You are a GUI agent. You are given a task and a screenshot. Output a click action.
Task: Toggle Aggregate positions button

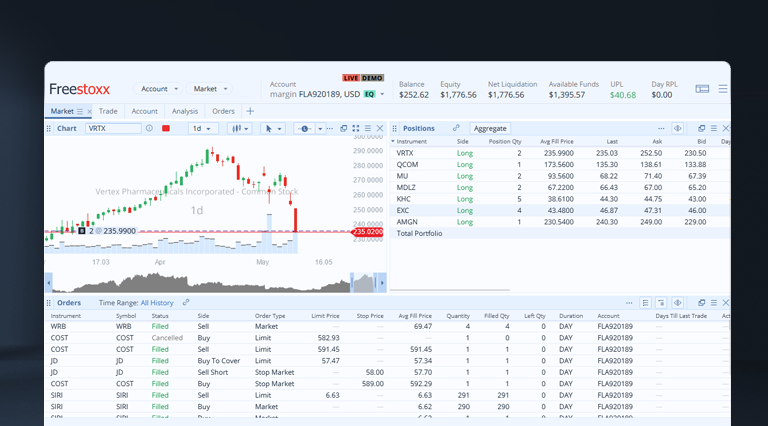(490, 128)
